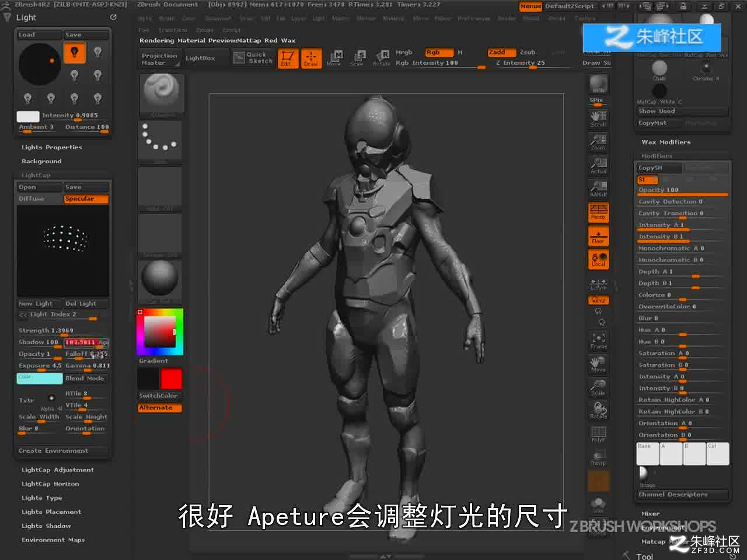Click the Move icon in right shelf
The height and width of the screenshot is (560, 747).
pos(598,364)
